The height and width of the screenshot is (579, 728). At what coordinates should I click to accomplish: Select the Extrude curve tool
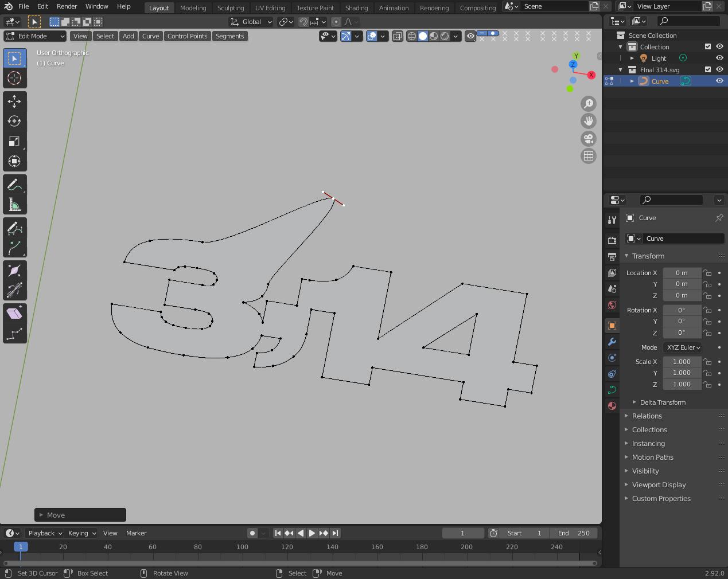[x=14, y=248]
